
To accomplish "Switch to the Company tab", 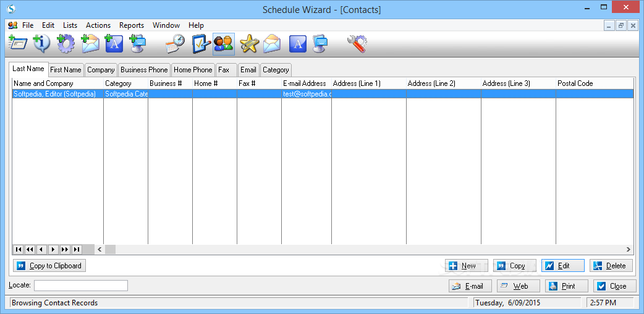I will click(101, 70).
